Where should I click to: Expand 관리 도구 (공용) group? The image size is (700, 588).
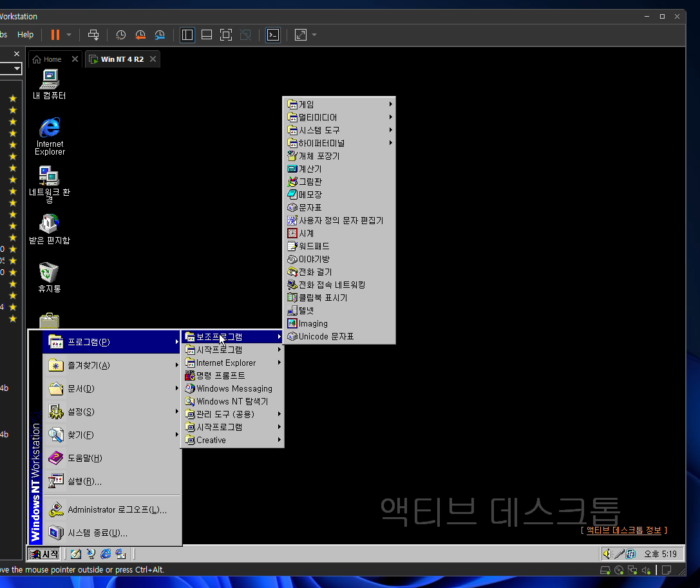[x=232, y=414]
